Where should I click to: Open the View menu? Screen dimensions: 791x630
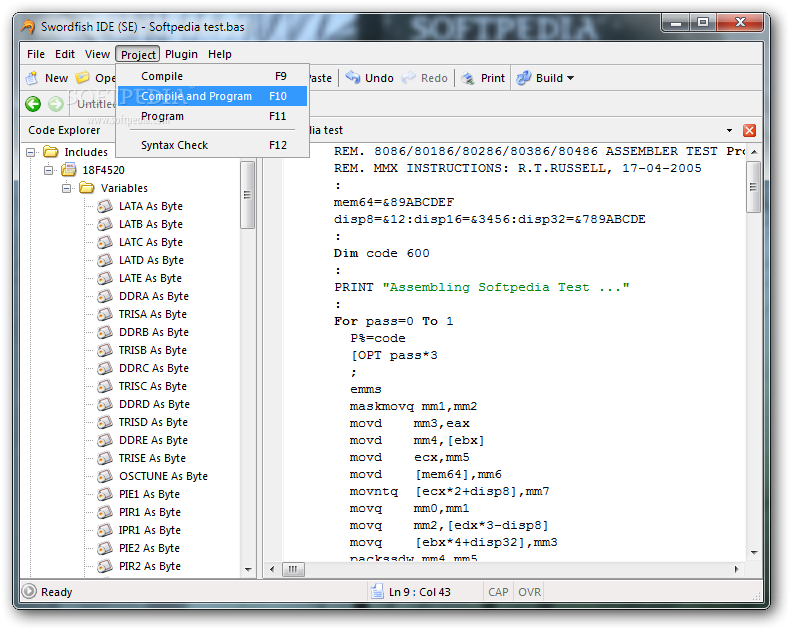coord(97,54)
